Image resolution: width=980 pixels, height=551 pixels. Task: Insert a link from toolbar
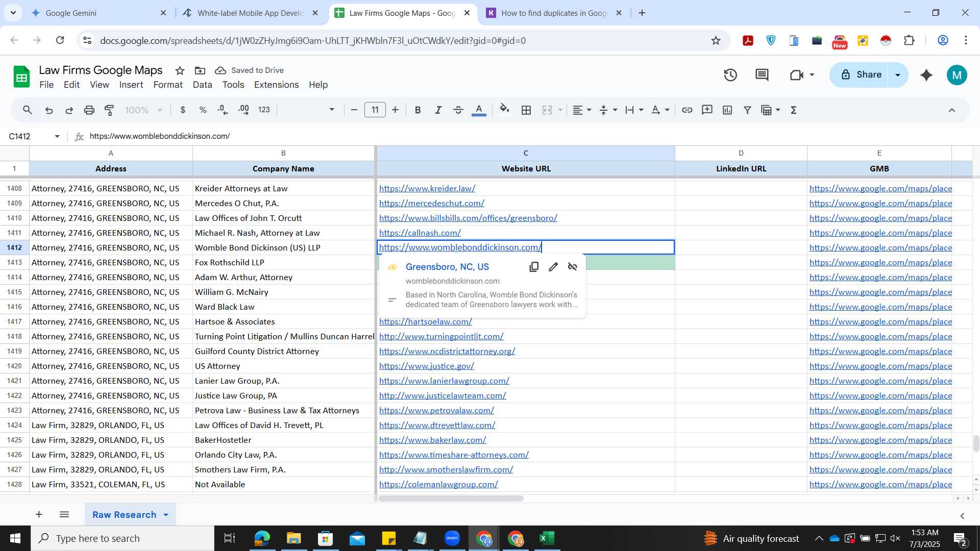tap(687, 110)
